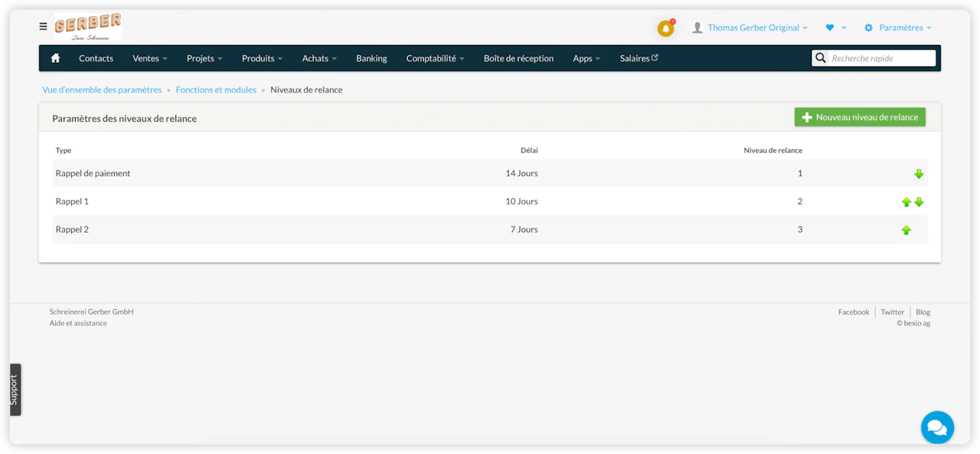Viewport: 980px width, 454px height.
Task: Click Nouveau niveau de relance button
Action: (x=860, y=117)
